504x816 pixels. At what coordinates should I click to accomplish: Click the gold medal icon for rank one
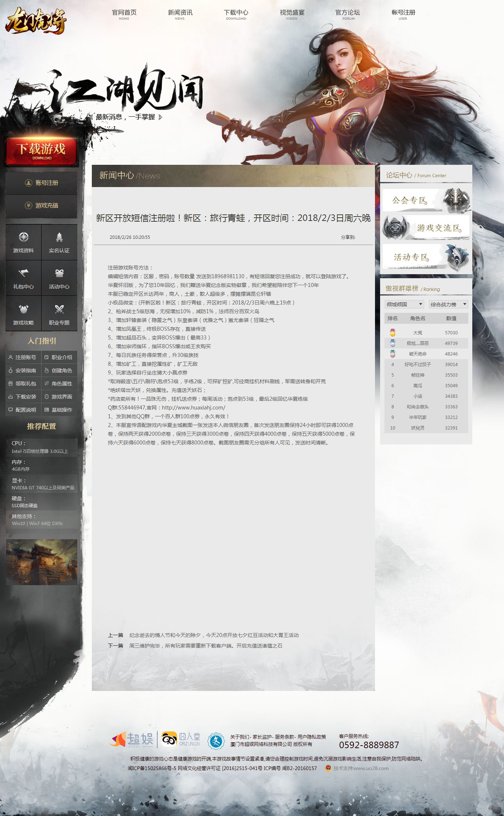(392, 333)
